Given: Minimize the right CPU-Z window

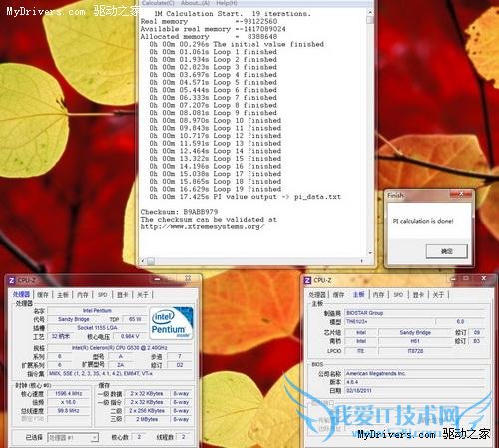Looking at the screenshot, I should (x=453, y=279).
